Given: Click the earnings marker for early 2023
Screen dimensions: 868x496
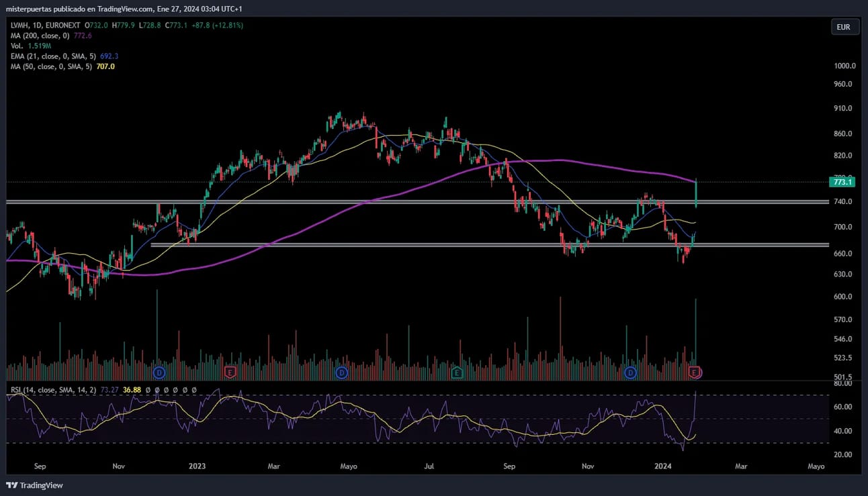Looking at the screenshot, I should click(x=230, y=372).
